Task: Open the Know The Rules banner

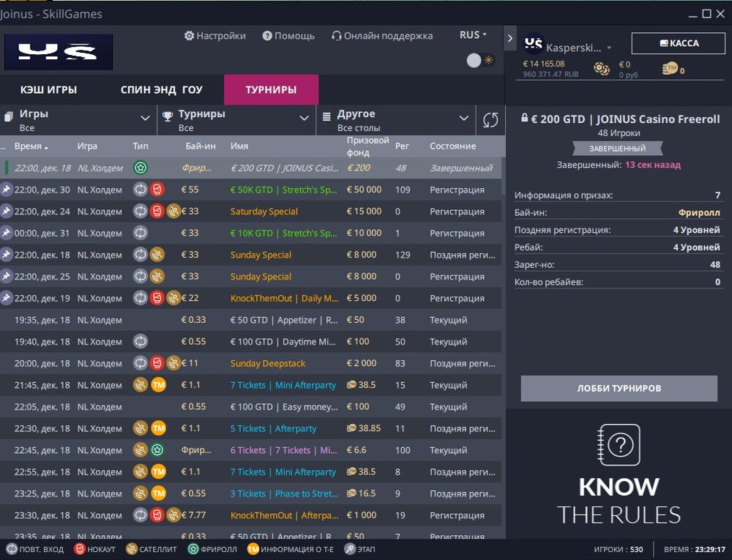Action: [619, 474]
